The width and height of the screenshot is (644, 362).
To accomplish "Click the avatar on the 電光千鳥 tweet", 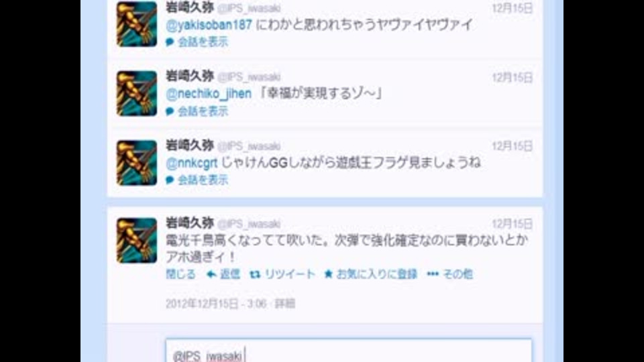I will (x=137, y=240).
